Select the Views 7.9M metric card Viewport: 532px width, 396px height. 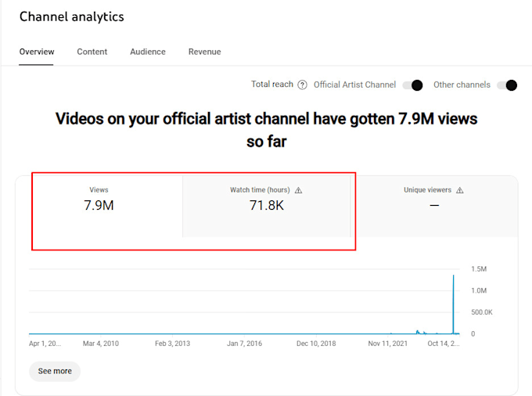pyautogui.click(x=99, y=207)
